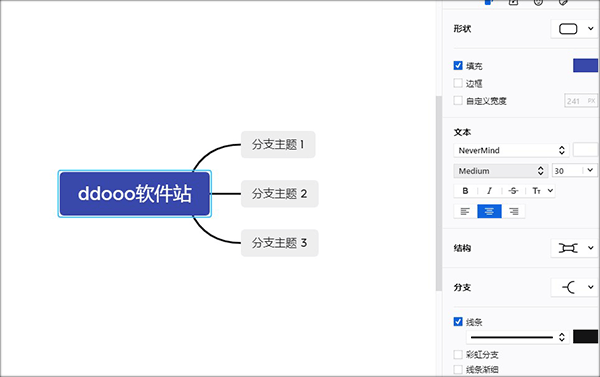Click the font size 30 field
This screenshot has height=377, width=600.
(x=567, y=171)
